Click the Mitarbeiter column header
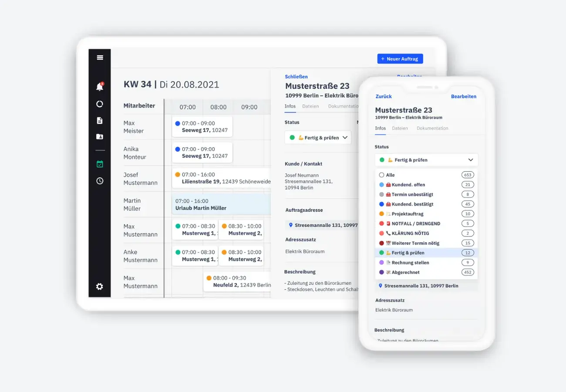566x392 pixels. click(x=139, y=105)
